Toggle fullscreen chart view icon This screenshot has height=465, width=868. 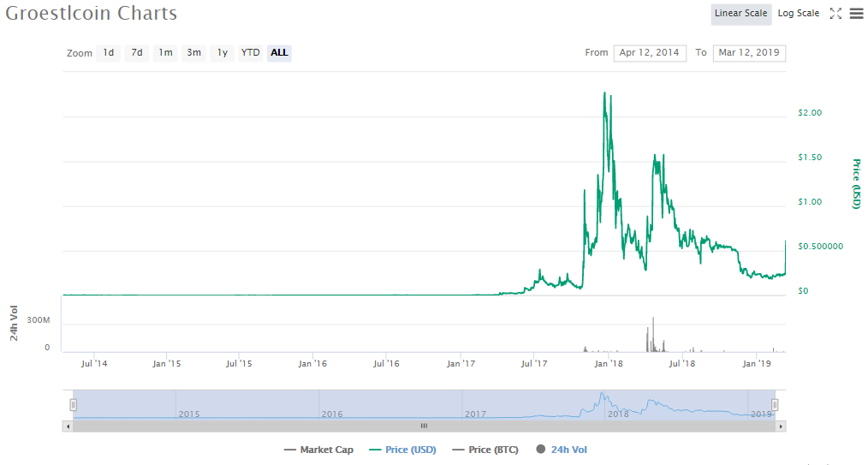pyautogui.click(x=835, y=14)
